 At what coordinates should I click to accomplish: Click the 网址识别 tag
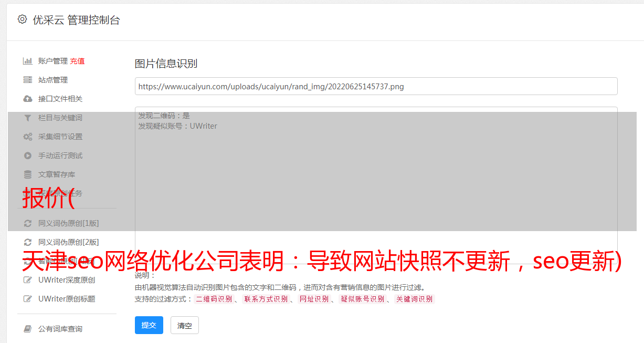pos(314,299)
